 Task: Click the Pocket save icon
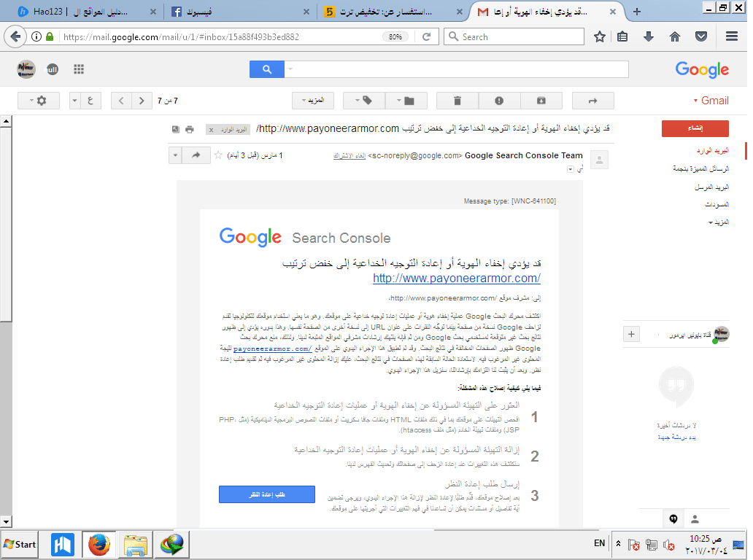click(701, 37)
